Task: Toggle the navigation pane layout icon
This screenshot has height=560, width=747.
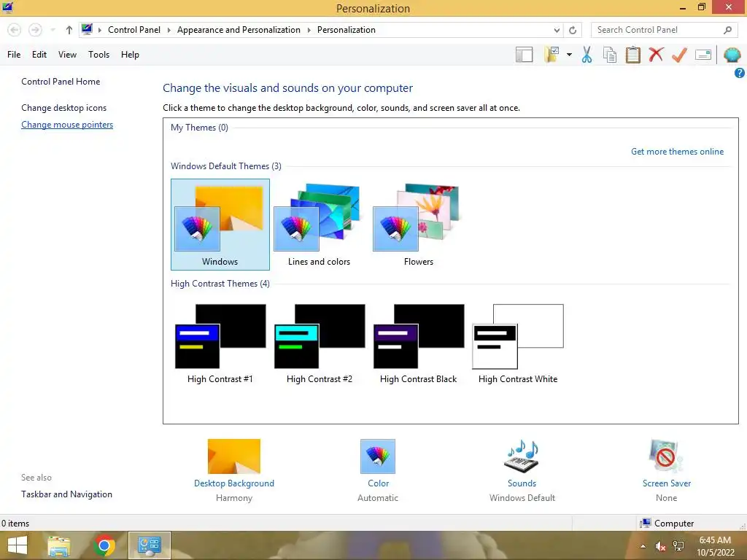Action: pyautogui.click(x=524, y=55)
